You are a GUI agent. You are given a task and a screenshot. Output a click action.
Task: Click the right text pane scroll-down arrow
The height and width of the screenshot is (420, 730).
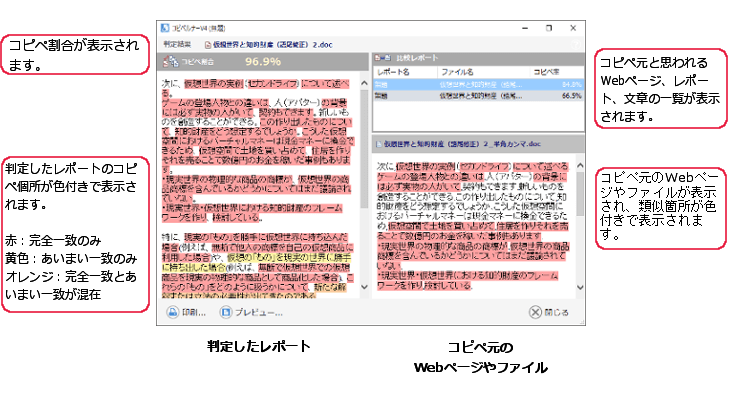578,287
